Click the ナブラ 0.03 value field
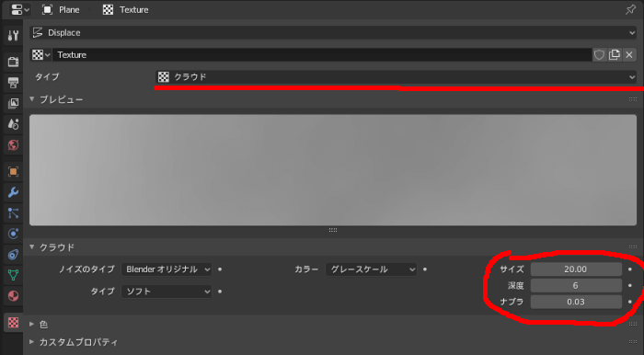This screenshot has width=644, height=355. 576,302
